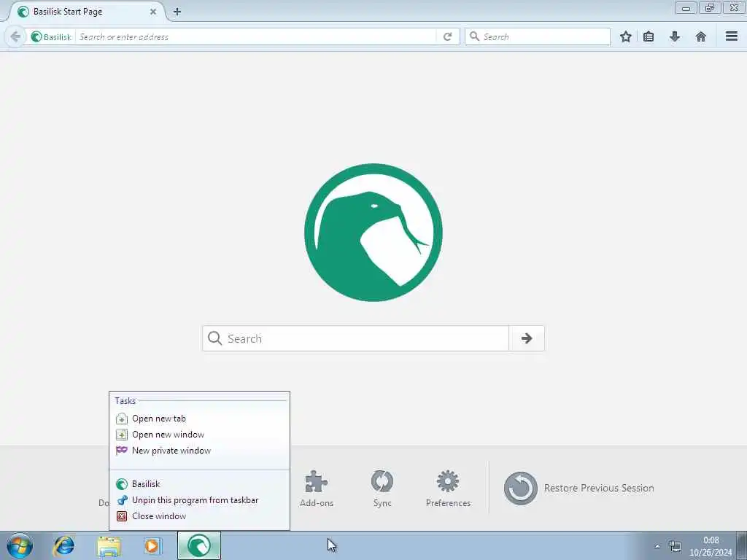The height and width of the screenshot is (560, 747).
Task: Select Close window in jump list
Action: (x=199, y=516)
